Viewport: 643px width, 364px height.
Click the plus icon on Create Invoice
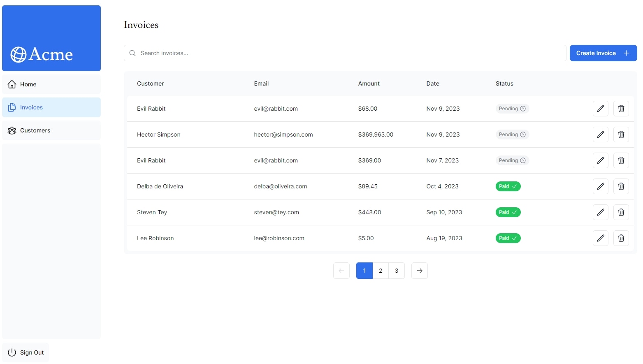(x=627, y=53)
